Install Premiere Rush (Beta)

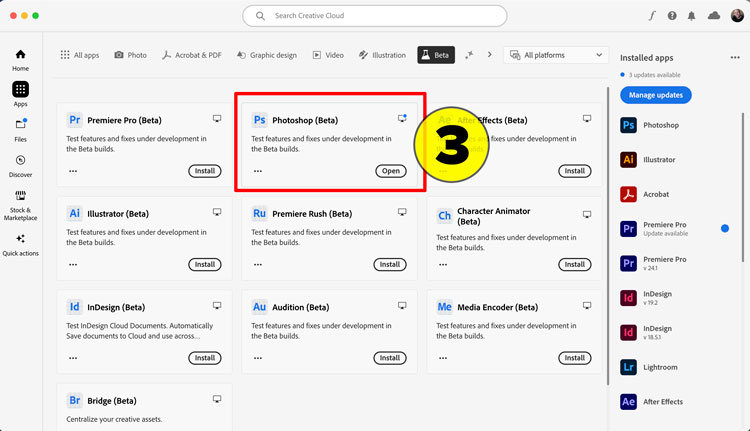pos(390,265)
